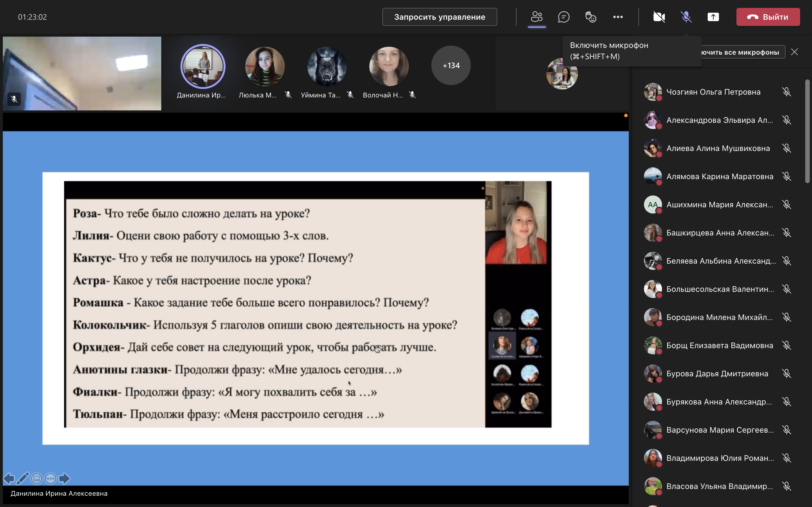Turn on the camera
812x507 pixels.
tap(659, 17)
